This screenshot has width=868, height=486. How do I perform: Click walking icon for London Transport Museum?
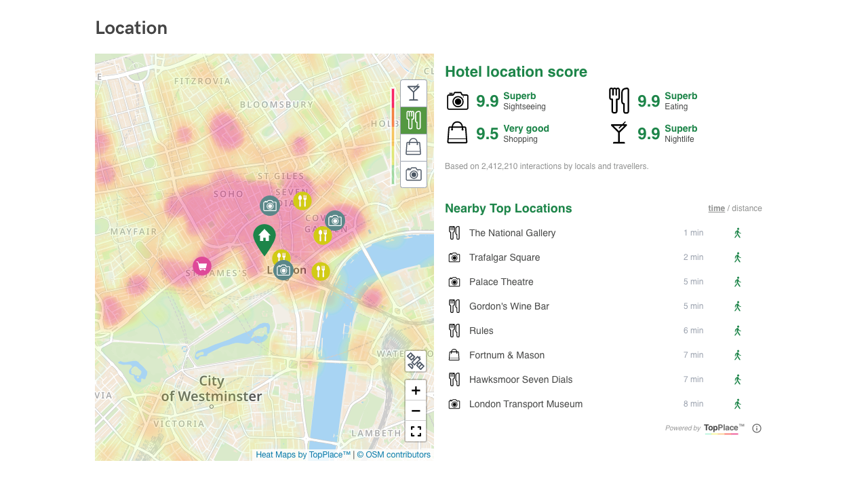[738, 404]
